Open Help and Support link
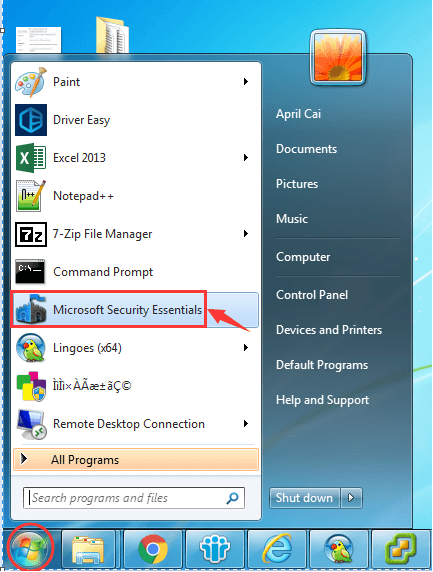 click(322, 400)
